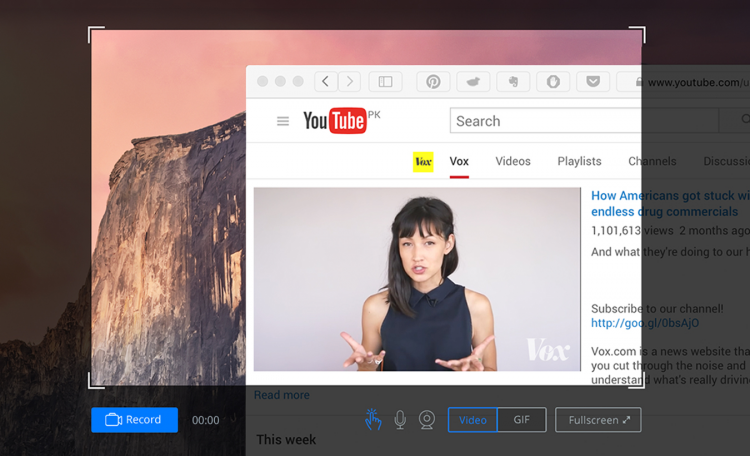
Task: Click the Evernote elephant extension icon
Action: (513, 81)
